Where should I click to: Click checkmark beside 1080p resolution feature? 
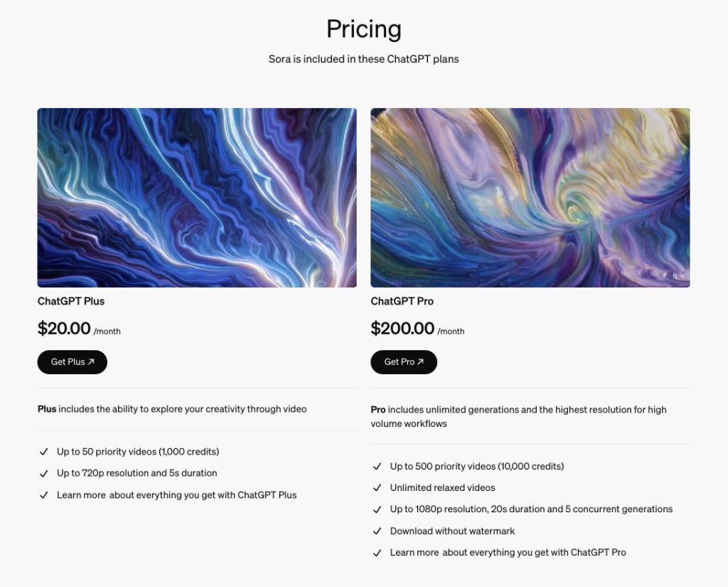(377, 509)
